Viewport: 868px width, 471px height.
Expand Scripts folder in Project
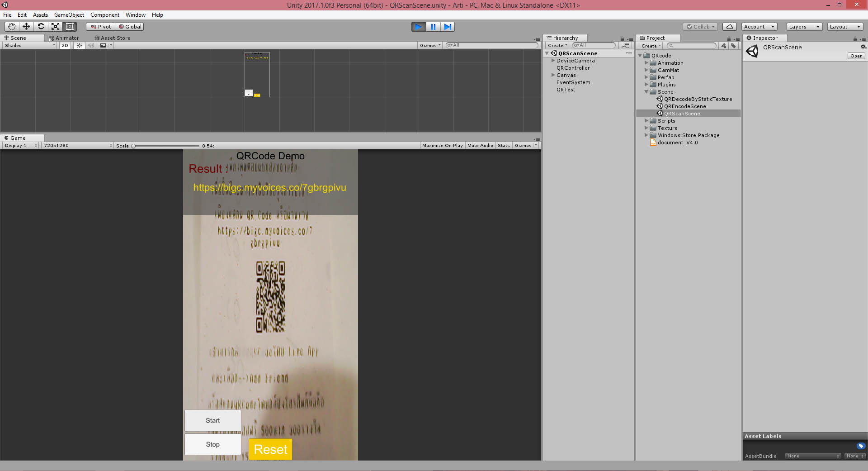646,121
